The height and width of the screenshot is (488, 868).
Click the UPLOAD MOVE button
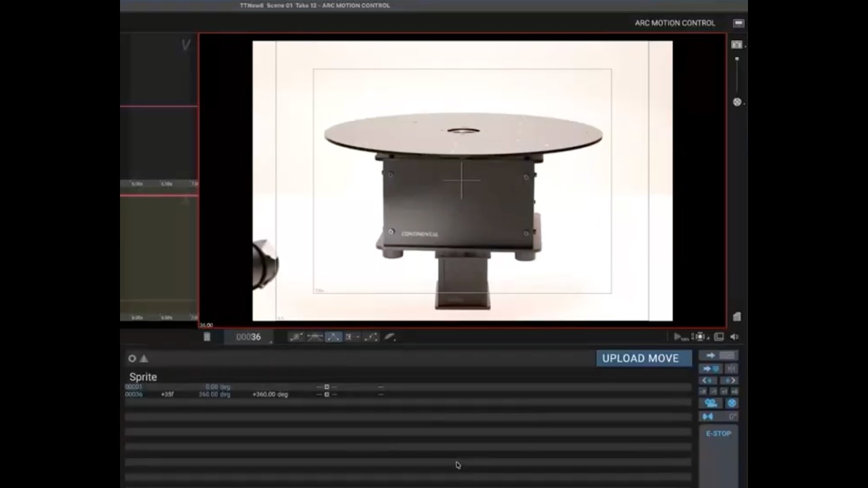(644, 358)
